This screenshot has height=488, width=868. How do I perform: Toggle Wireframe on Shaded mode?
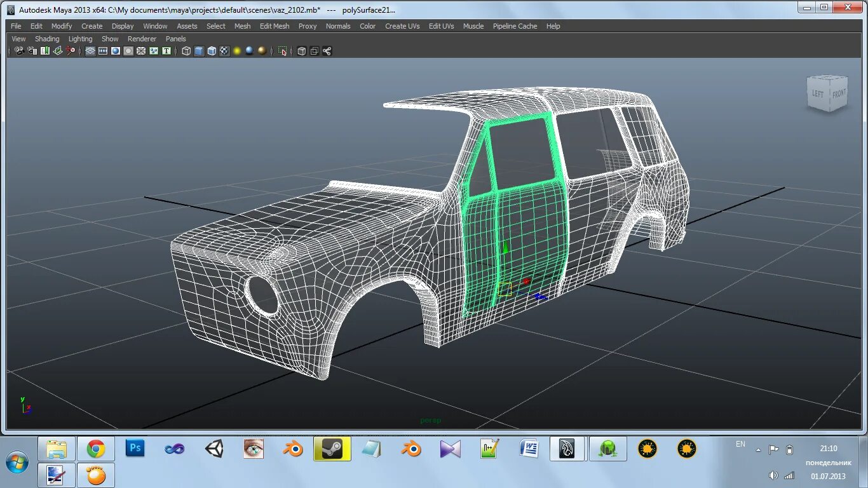tap(212, 51)
